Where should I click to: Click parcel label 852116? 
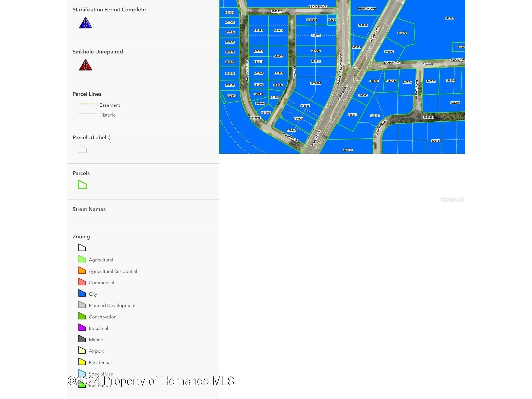point(231,96)
